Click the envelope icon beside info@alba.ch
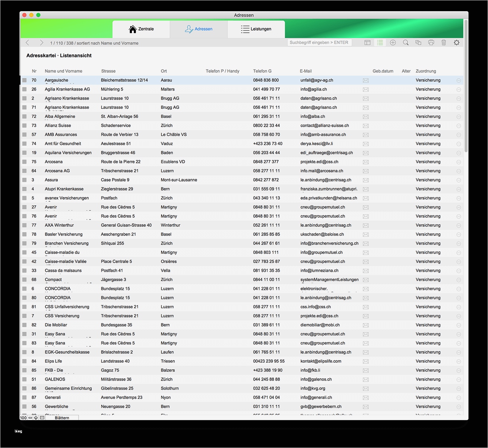Screen dimensions: 488x448 coord(366,117)
